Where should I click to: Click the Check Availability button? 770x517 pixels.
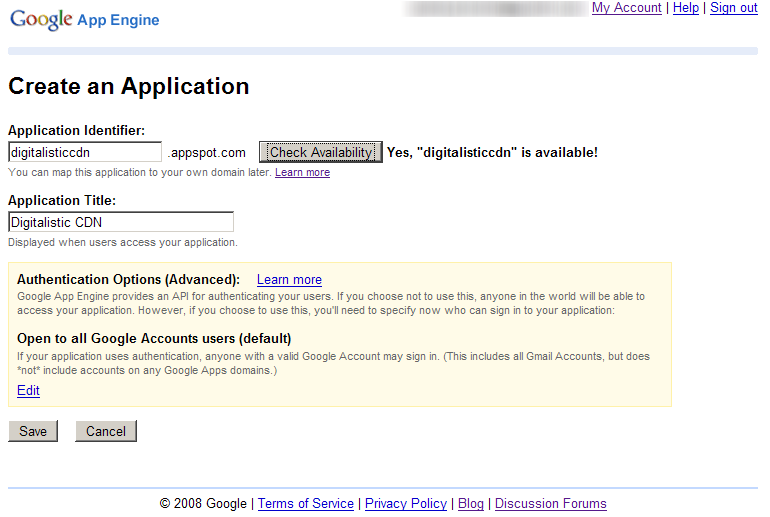coord(321,152)
